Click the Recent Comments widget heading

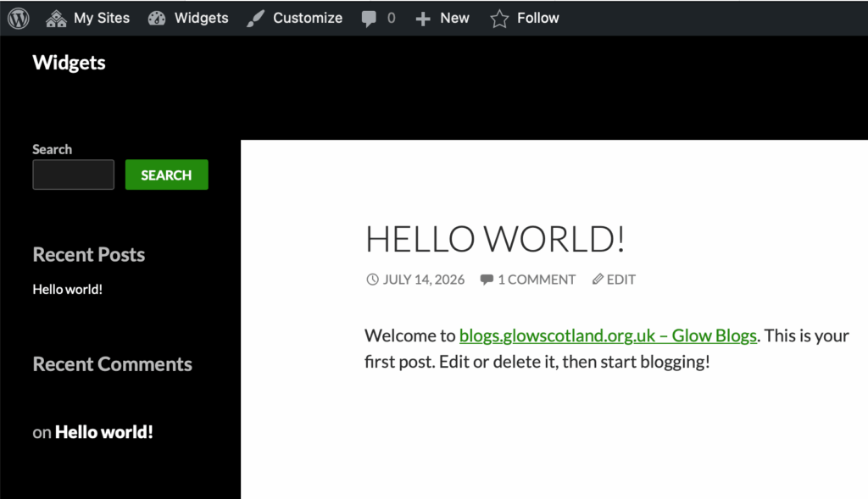(x=113, y=364)
